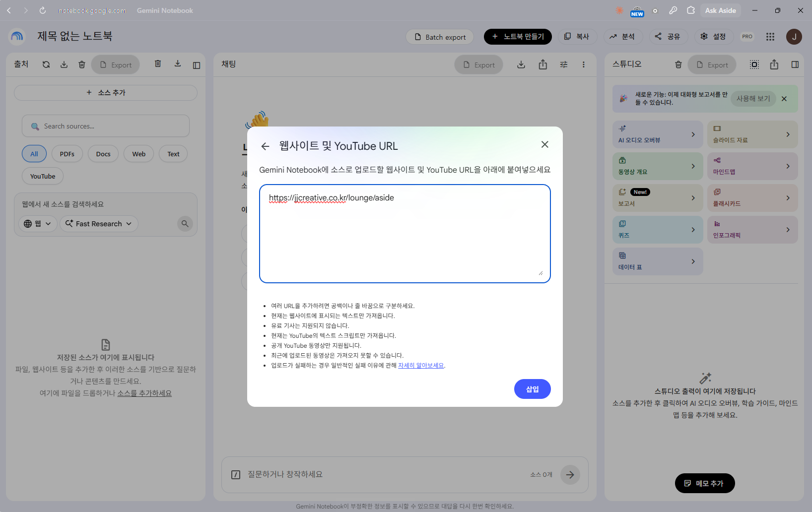The height and width of the screenshot is (512, 812).
Task: Download the chat using the 채팅 panel icon
Action: coord(521,64)
